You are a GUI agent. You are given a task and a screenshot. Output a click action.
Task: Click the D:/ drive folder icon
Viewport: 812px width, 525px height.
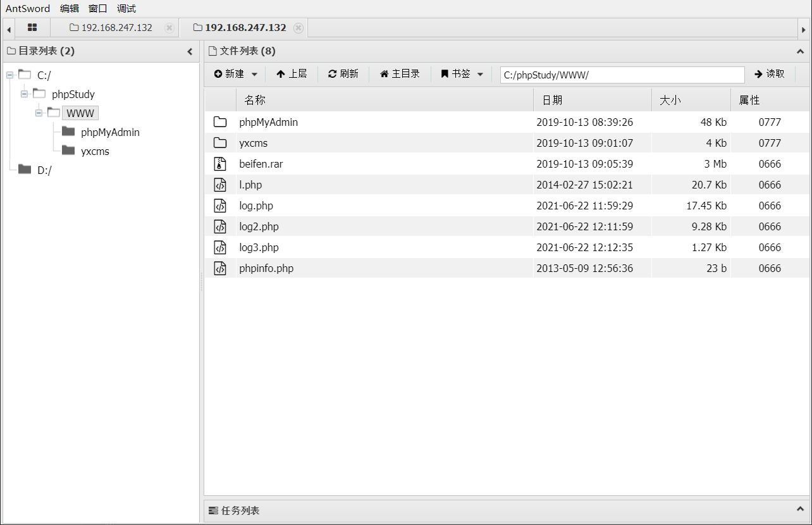(25, 169)
